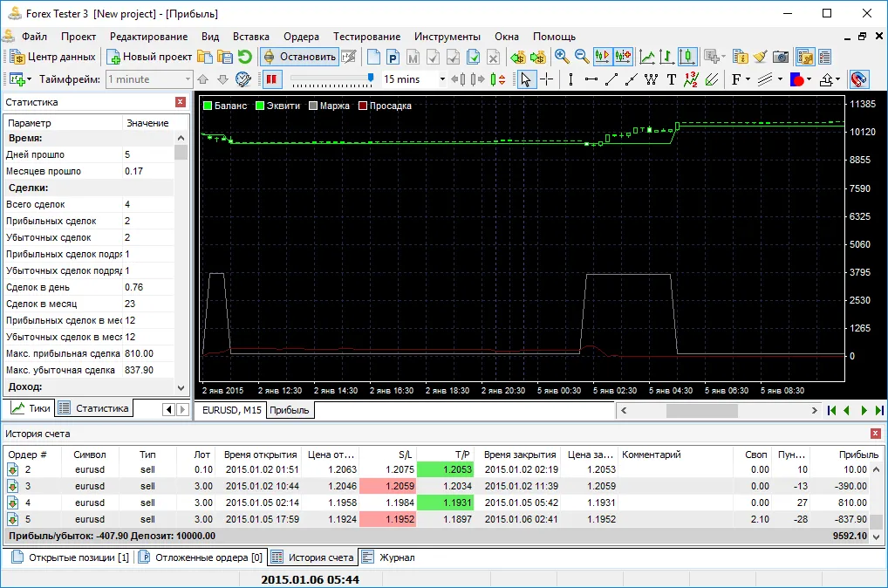Click the zoom out magnifier icon
The image size is (888, 588).
click(582, 57)
